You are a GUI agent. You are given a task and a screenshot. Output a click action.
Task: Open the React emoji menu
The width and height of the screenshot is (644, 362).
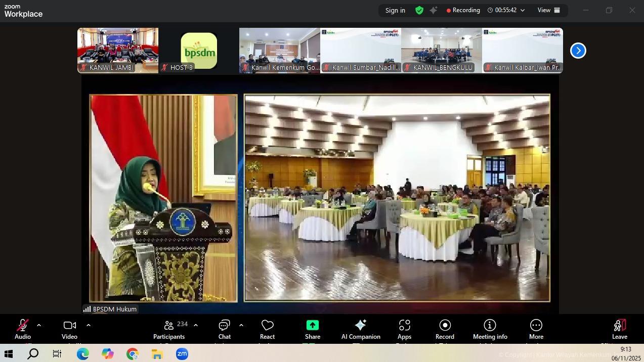(x=267, y=329)
